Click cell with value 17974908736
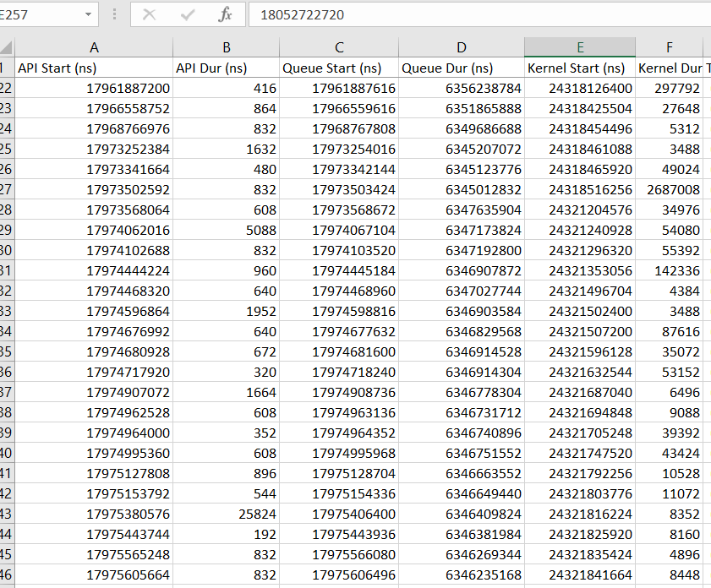 point(339,392)
